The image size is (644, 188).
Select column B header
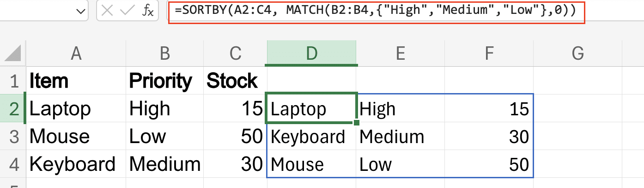[x=165, y=53]
